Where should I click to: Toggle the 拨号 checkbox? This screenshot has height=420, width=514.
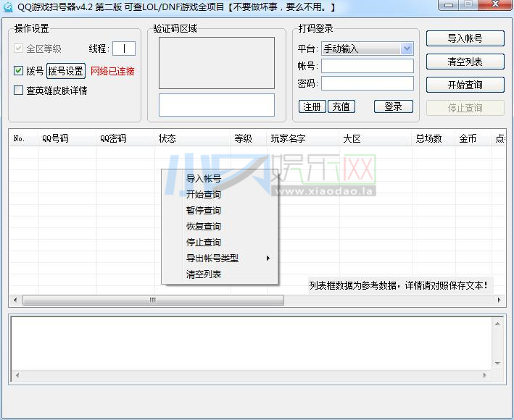[18, 71]
